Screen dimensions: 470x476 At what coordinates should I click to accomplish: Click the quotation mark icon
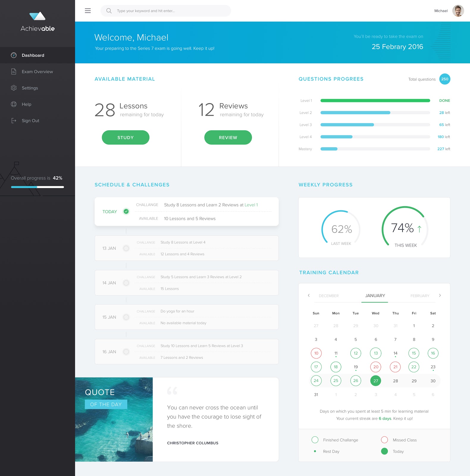(x=172, y=391)
